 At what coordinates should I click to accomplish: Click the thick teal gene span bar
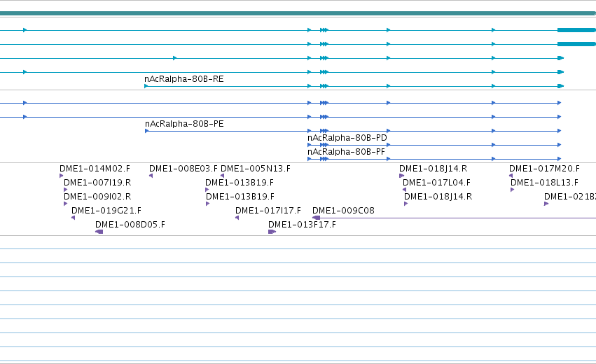298,13
